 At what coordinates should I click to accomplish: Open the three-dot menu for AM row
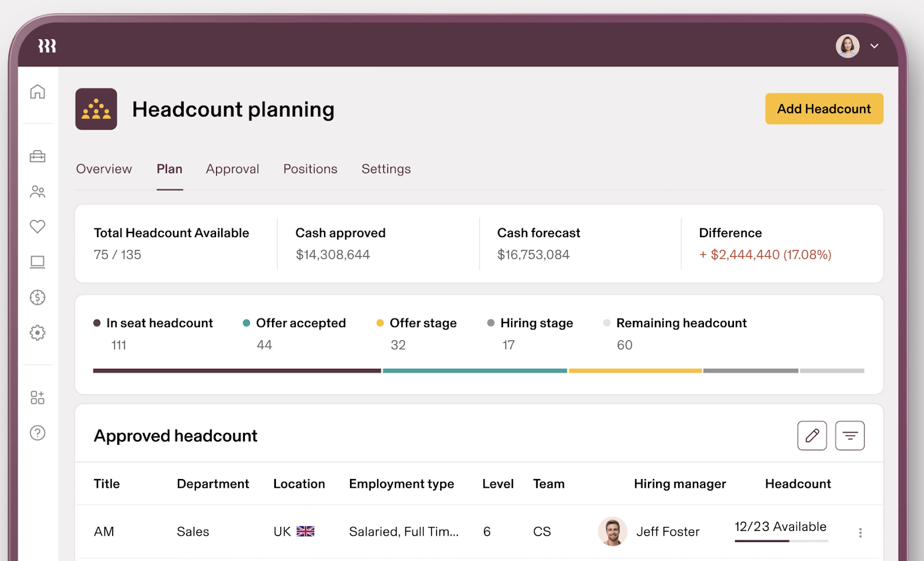[x=860, y=533]
